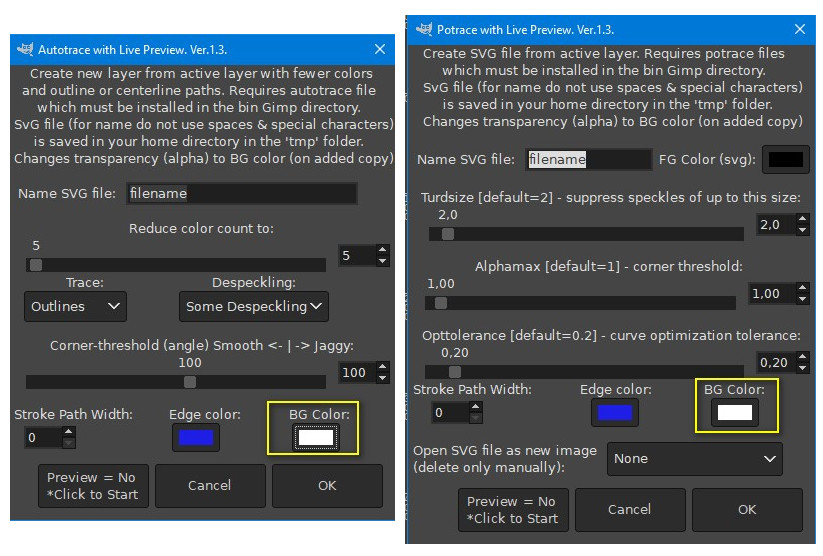Screen dimensions: 823x556
Task: Decrease Reduce color count spinner
Action: click(x=383, y=261)
